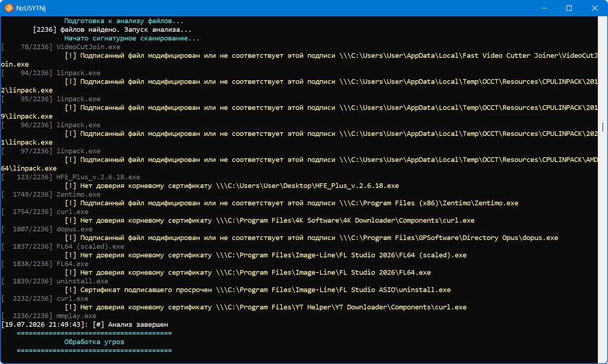Click the vertical scrollbar thumb
608x364 pixels.
pos(603,127)
